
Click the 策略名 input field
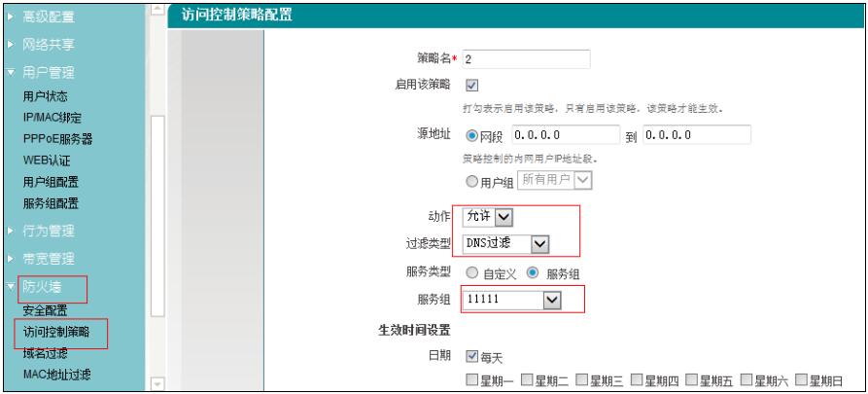point(526,58)
